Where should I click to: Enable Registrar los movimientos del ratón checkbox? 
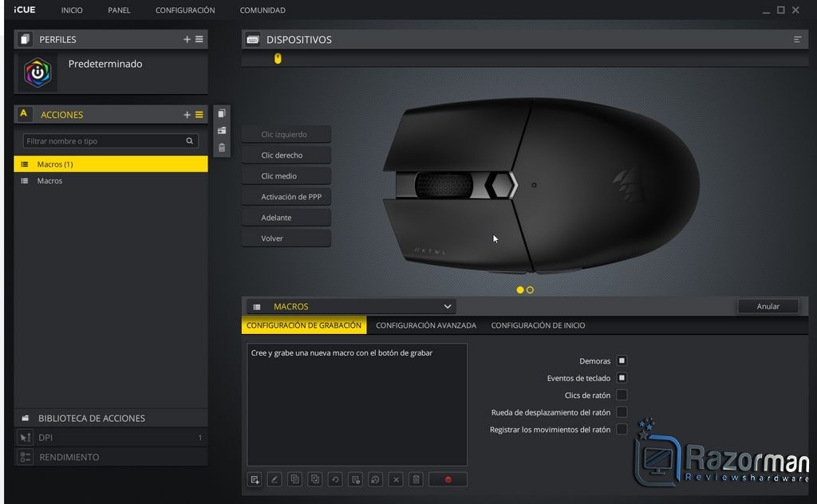(x=622, y=429)
